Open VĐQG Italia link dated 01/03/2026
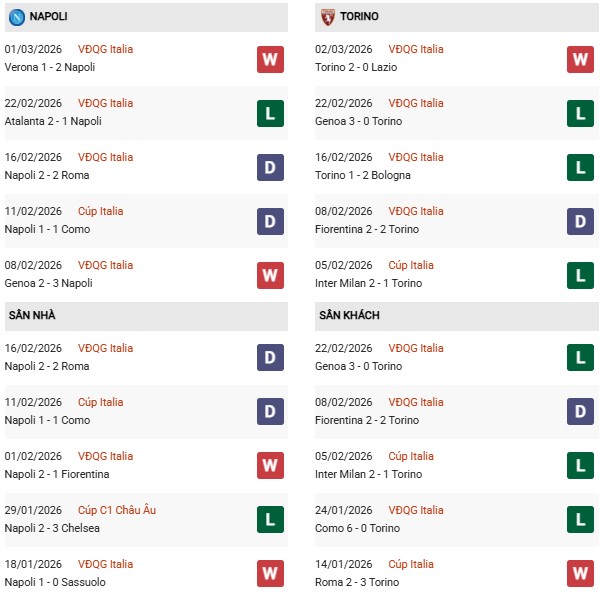 [x=107, y=49]
